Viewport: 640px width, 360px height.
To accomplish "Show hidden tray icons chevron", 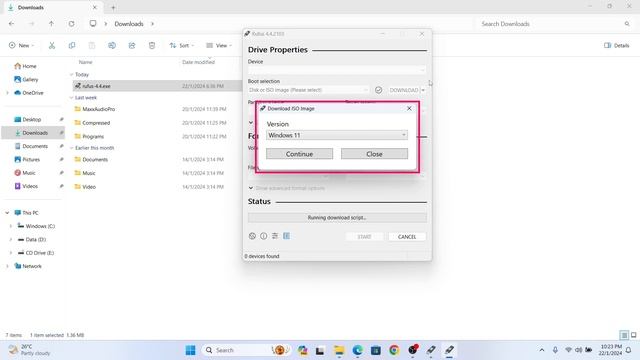I will pos(542,350).
